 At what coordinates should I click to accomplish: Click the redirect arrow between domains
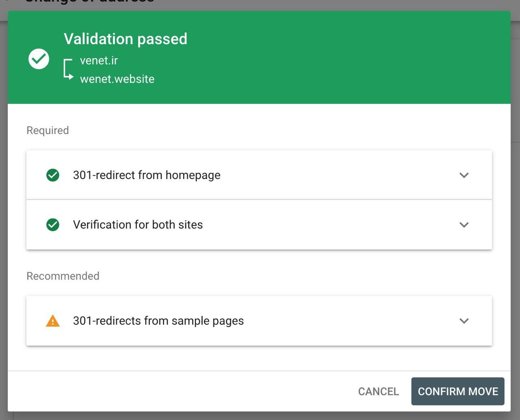(x=68, y=69)
